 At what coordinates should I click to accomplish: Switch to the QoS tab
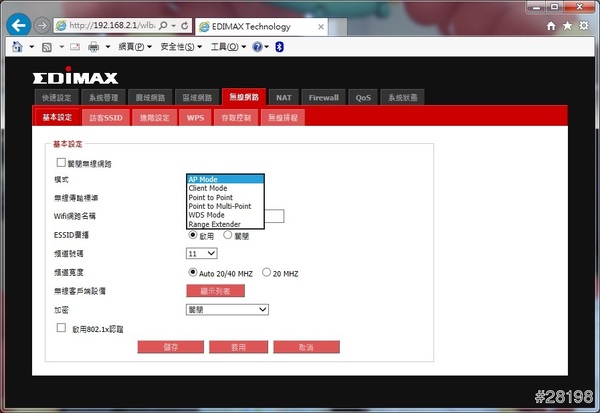(x=363, y=98)
